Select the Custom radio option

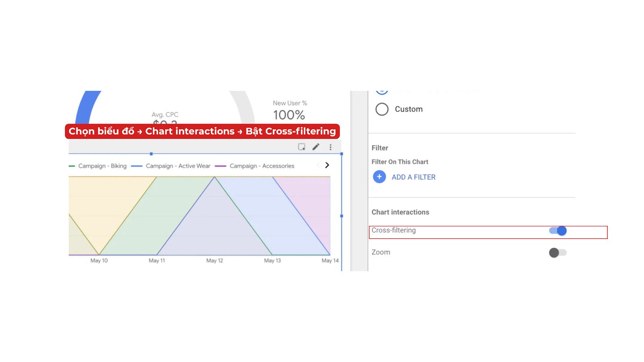[x=382, y=109]
